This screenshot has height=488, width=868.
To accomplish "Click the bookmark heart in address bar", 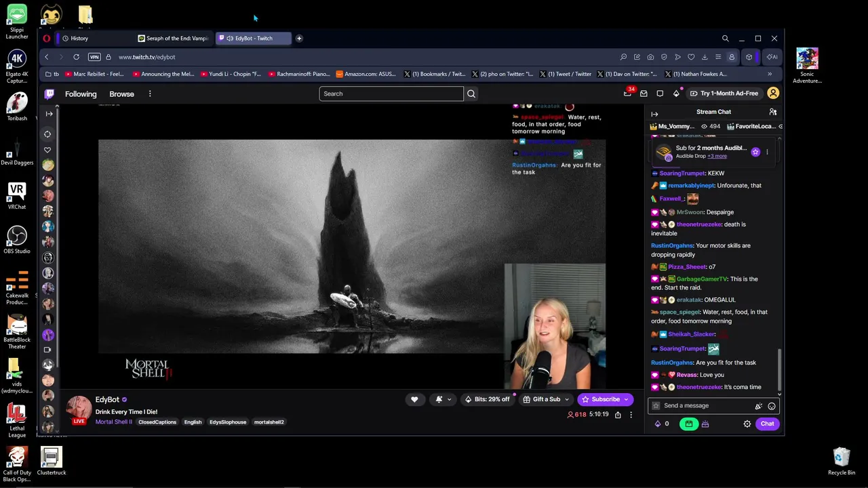I will [691, 57].
